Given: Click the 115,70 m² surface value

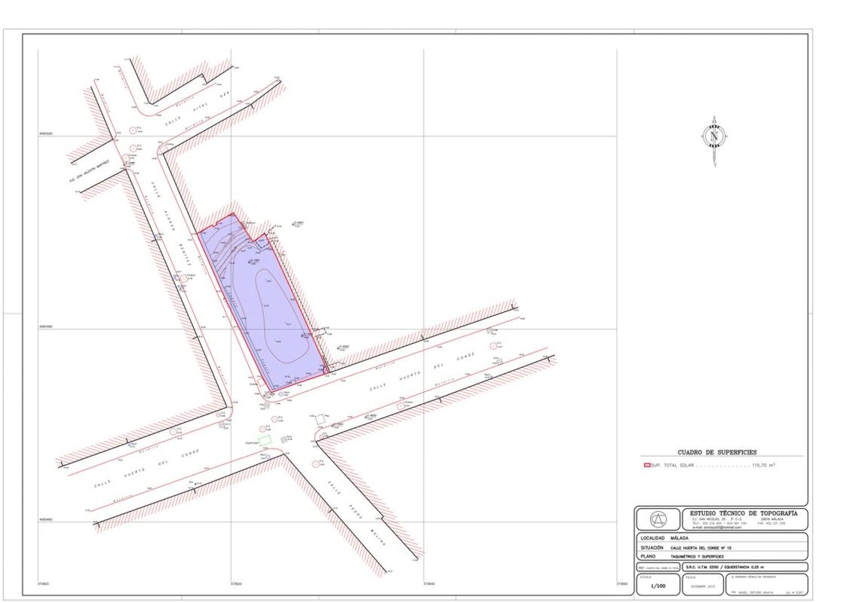Looking at the screenshot, I should 763,465.
